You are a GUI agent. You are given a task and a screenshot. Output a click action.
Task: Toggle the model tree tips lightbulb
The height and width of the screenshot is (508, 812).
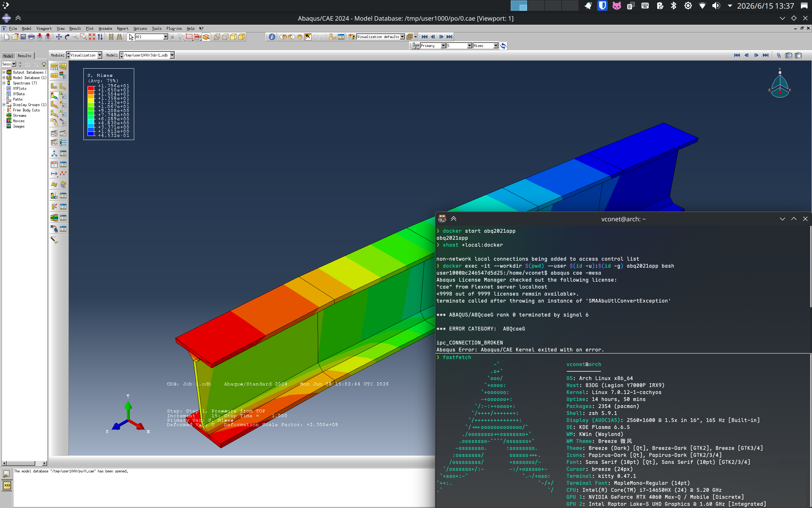pos(44,64)
